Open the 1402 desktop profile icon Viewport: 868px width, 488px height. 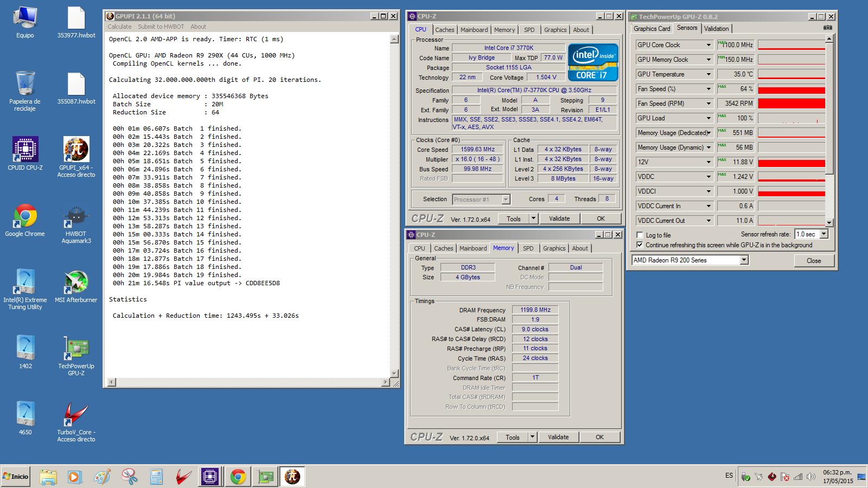[25, 352]
